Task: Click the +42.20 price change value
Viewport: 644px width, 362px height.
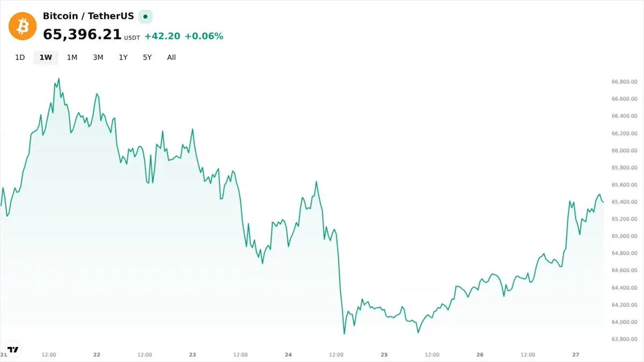Action: click(162, 36)
